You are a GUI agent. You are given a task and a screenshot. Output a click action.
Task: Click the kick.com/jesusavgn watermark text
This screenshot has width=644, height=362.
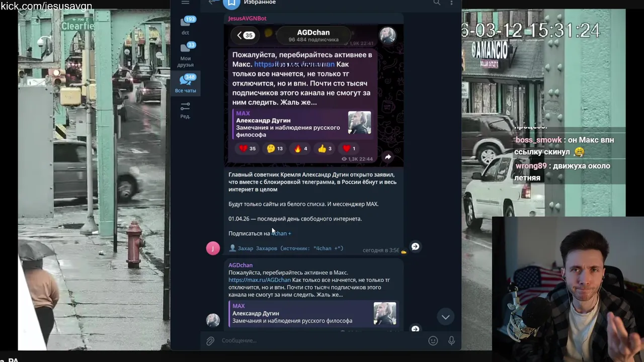point(46,6)
